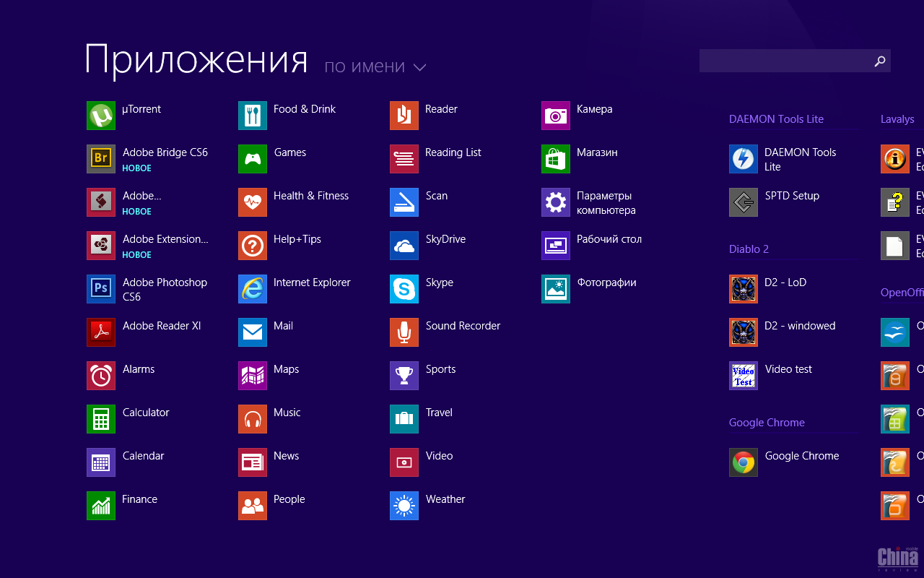Launch Internet Explorer icon
924x578 pixels.
[x=253, y=289]
